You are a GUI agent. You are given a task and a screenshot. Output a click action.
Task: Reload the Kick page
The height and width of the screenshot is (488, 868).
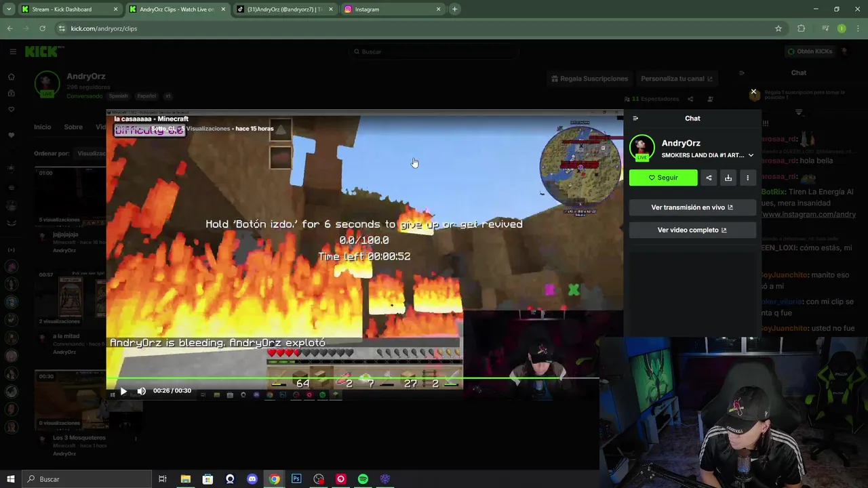pos(42,28)
